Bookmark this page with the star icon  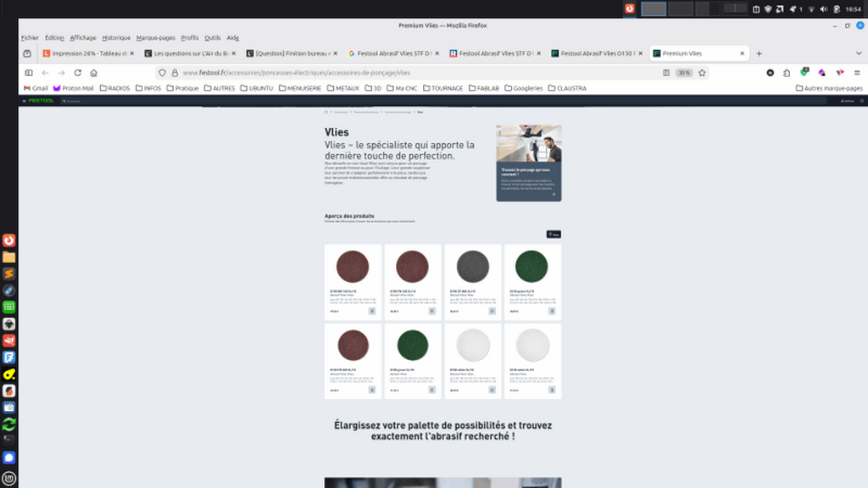[x=700, y=73]
